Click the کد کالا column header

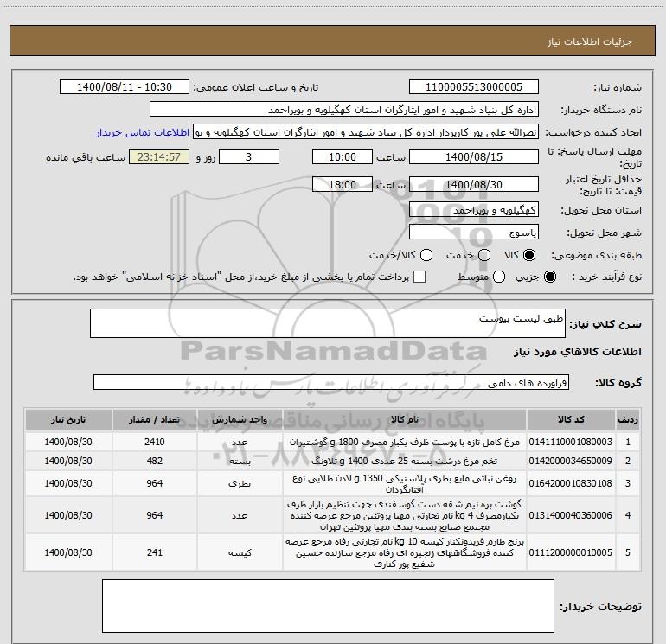coord(571,419)
